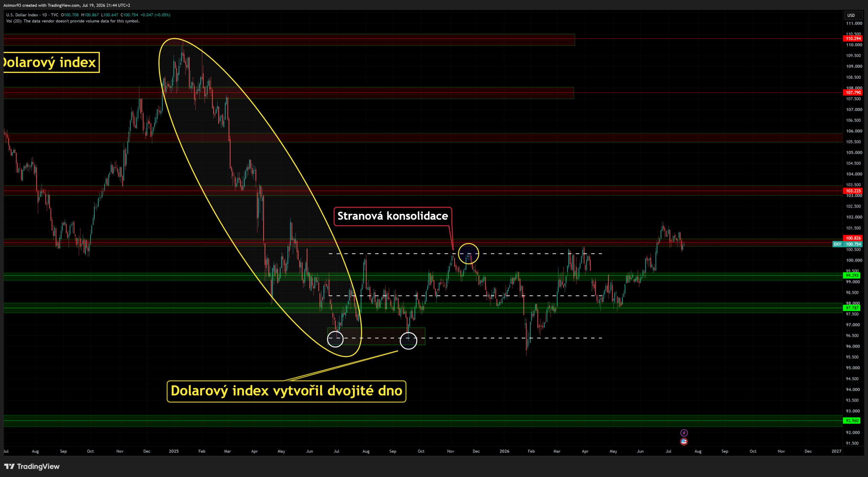Click the Vol (20) indicator legend

tap(73, 21)
